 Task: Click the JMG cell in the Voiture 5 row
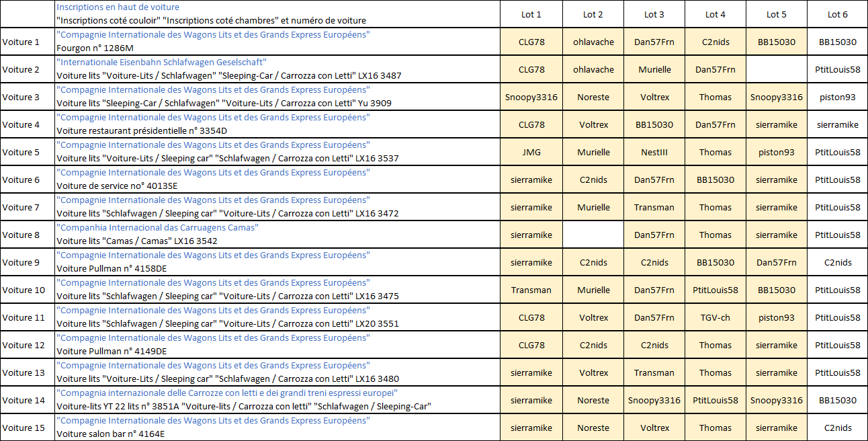531,152
